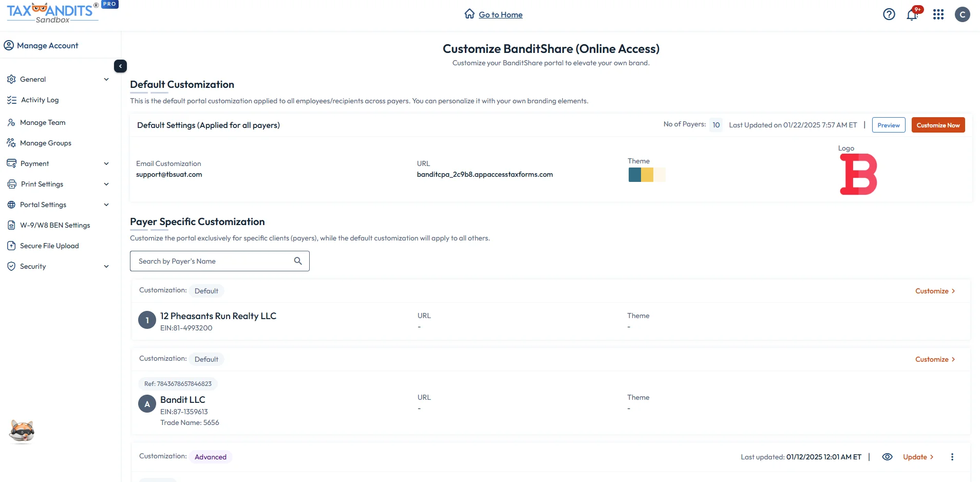Expand the Print Settings chevron
980x482 pixels.
[106, 184]
